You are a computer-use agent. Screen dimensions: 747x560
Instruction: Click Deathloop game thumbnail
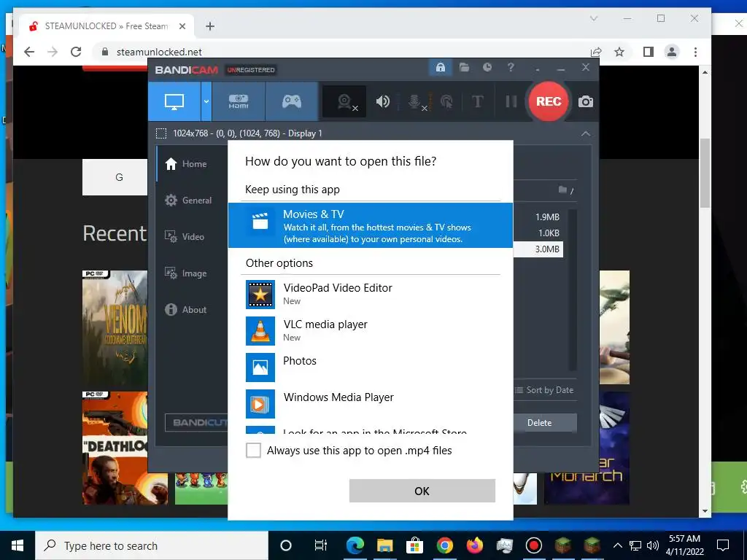[x=115, y=448]
